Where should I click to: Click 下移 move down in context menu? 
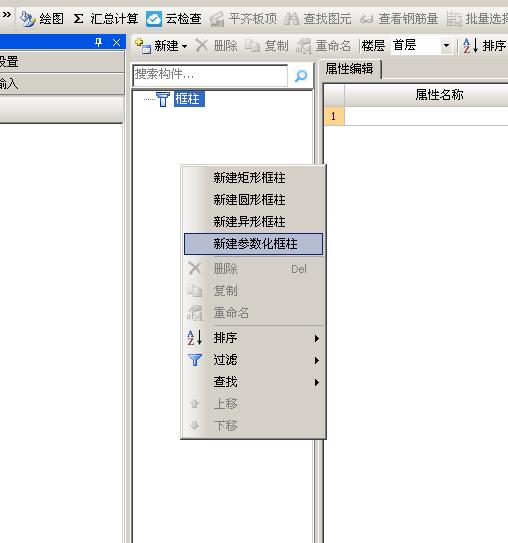[x=253, y=425]
